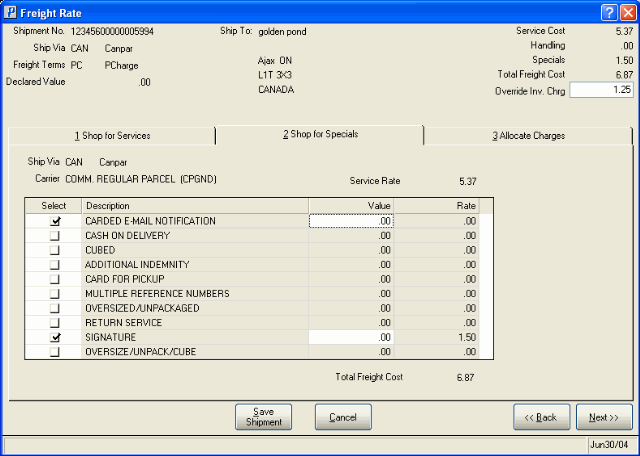Enable the CUBED special checkbox
The height and width of the screenshot is (456, 640).
[54, 250]
